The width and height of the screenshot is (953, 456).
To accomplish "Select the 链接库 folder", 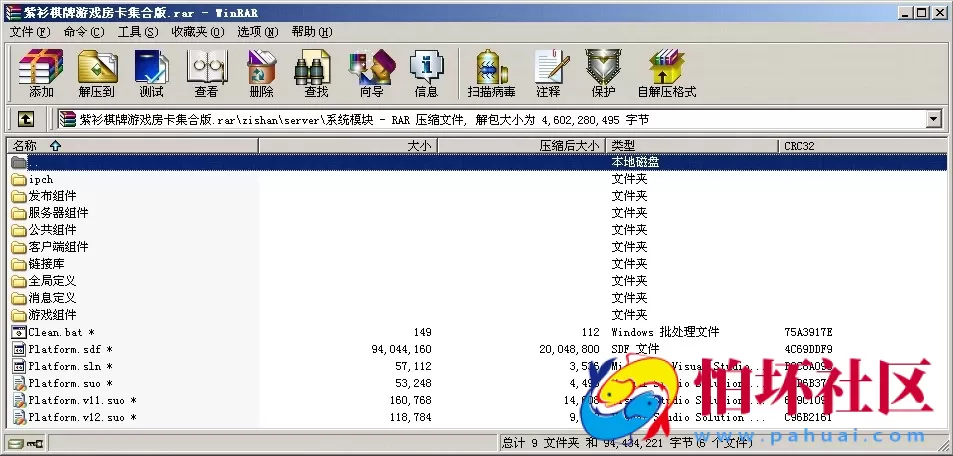I will click(46, 264).
